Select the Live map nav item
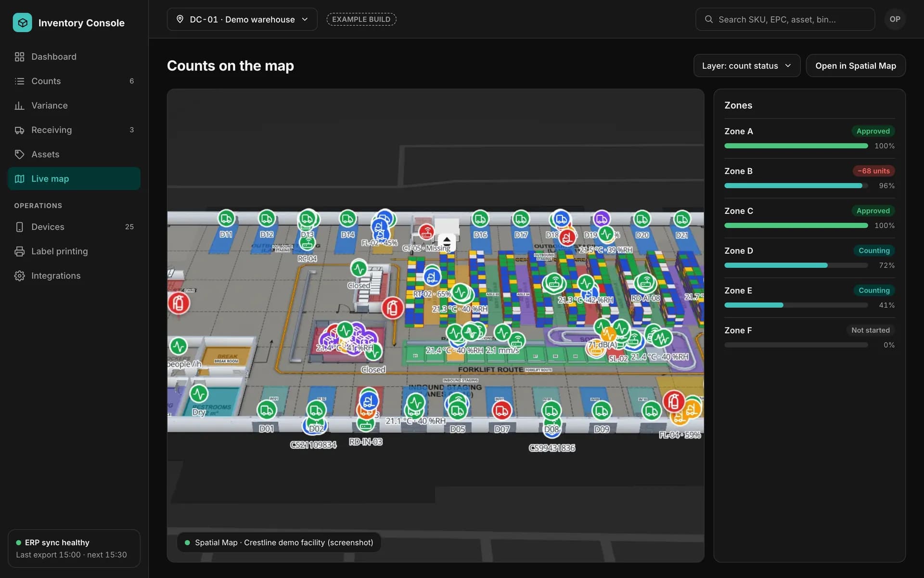The image size is (924, 578). click(x=74, y=179)
